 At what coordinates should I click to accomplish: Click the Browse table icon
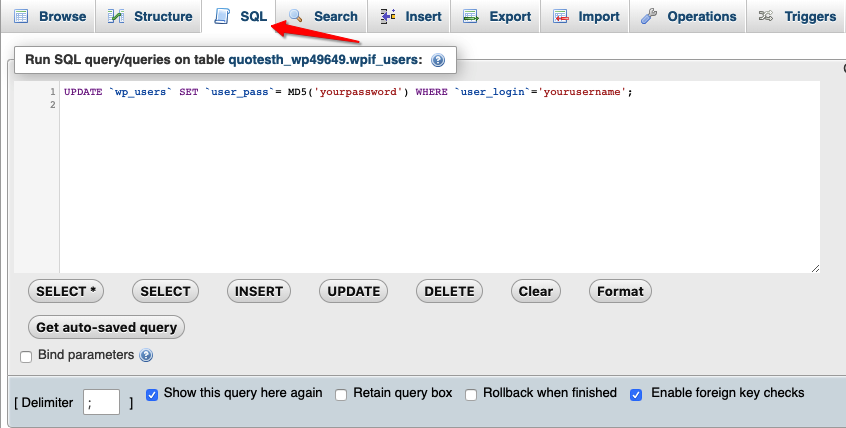click(21, 16)
